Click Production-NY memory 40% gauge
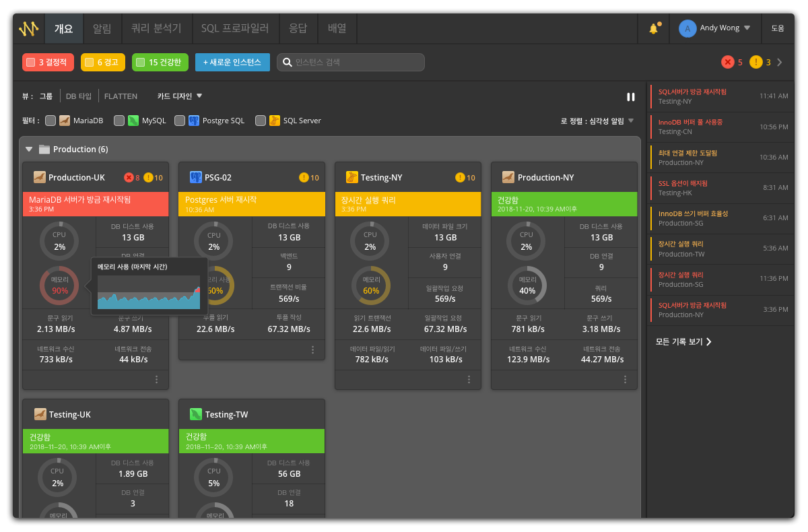The width and height of the screenshot is (808, 532). click(527, 285)
